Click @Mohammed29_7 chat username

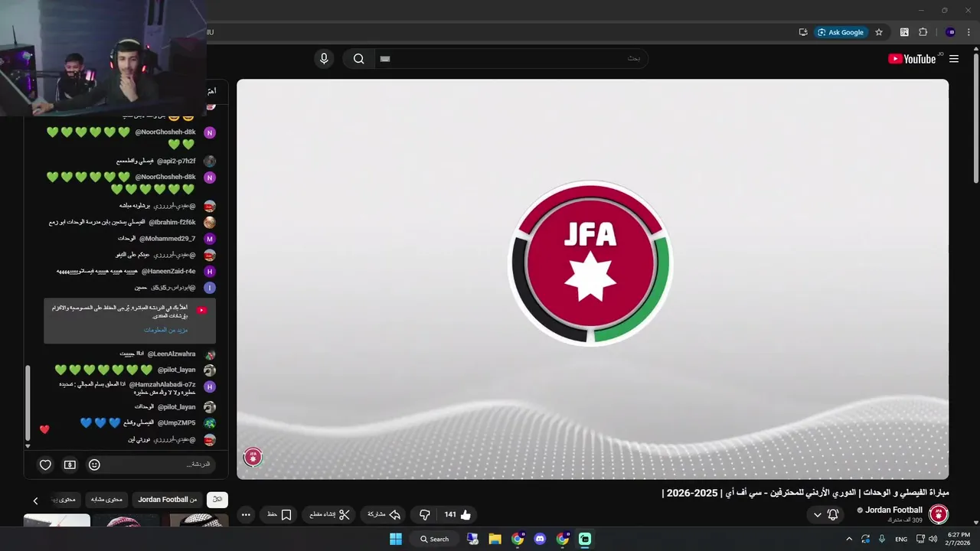167,239
